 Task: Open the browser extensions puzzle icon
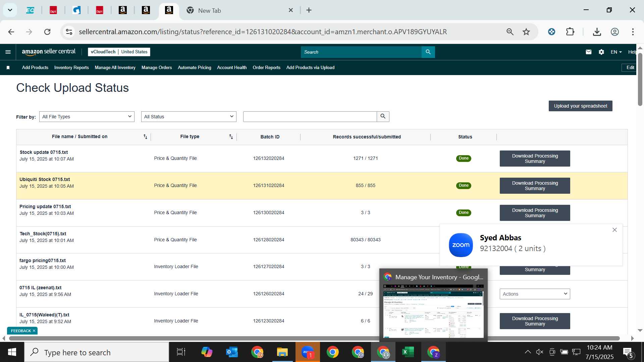(570, 32)
